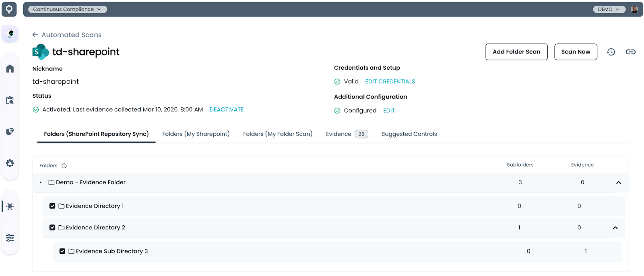The height and width of the screenshot is (276, 644).
Task: Open the assistant robot icon in sidebar
Action: pos(10,33)
